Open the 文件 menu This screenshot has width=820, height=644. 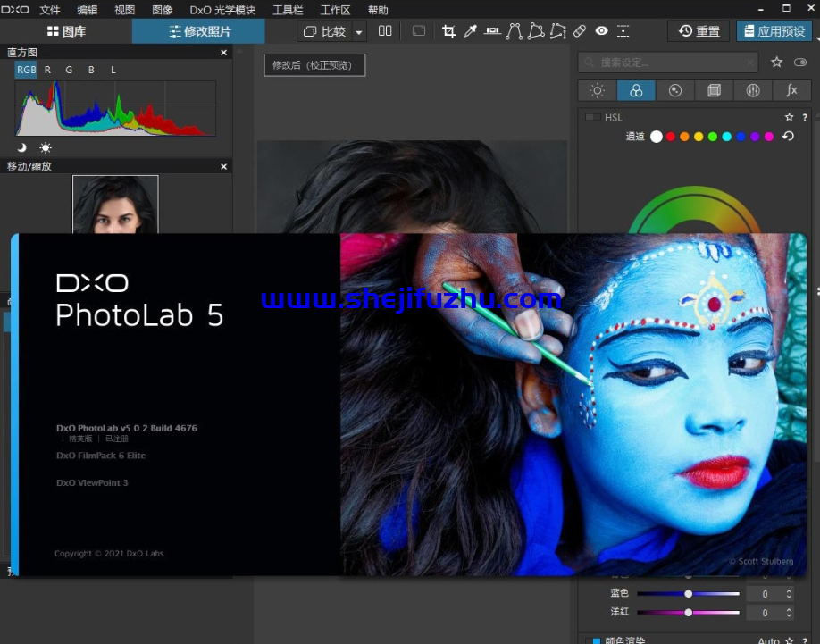pos(50,10)
